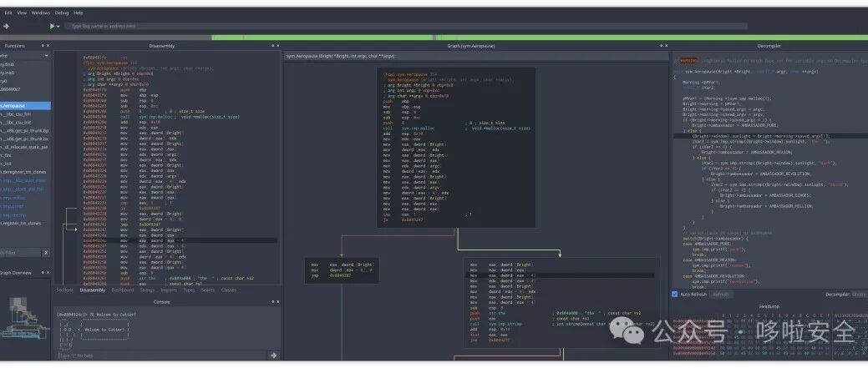Viewport: 868px width, 368px height.
Task: Open the Decompiler selection dropdown
Action: (x=860, y=295)
